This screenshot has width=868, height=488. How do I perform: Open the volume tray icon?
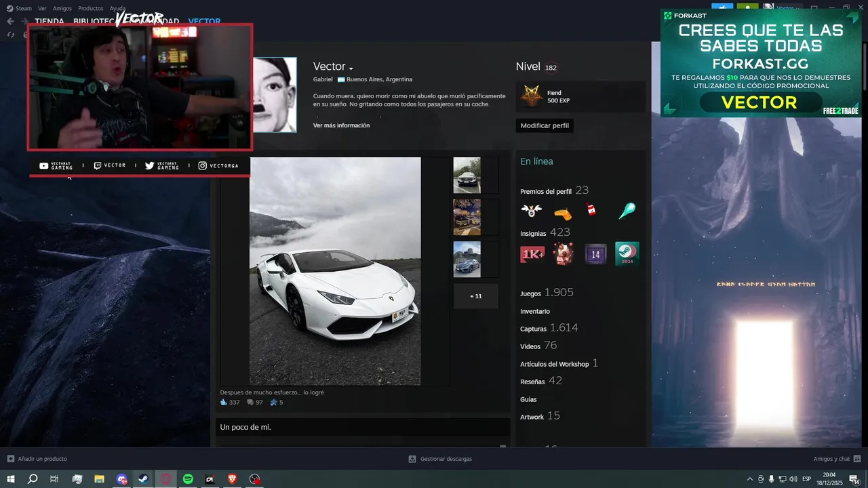pyautogui.click(x=793, y=479)
